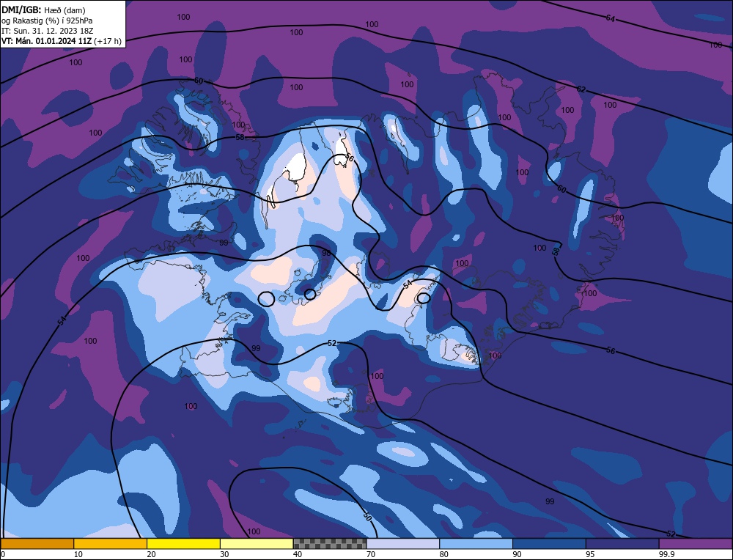Select the bright yellow 20–30 legend swatch
Screen dimensions: 733x560
[183, 544]
